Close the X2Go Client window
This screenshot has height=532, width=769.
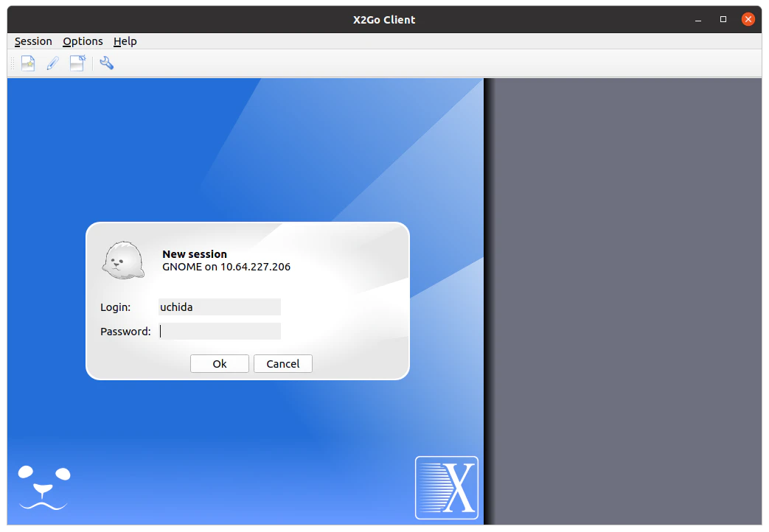(748, 19)
